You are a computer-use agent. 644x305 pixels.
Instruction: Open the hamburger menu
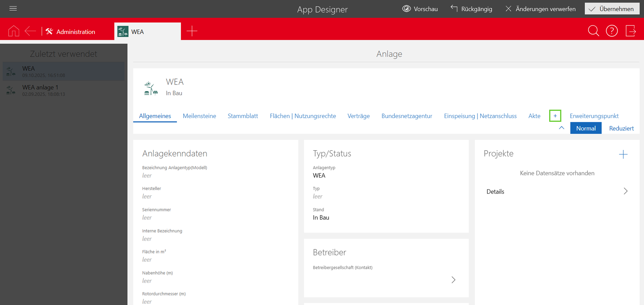pyautogui.click(x=13, y=9)
